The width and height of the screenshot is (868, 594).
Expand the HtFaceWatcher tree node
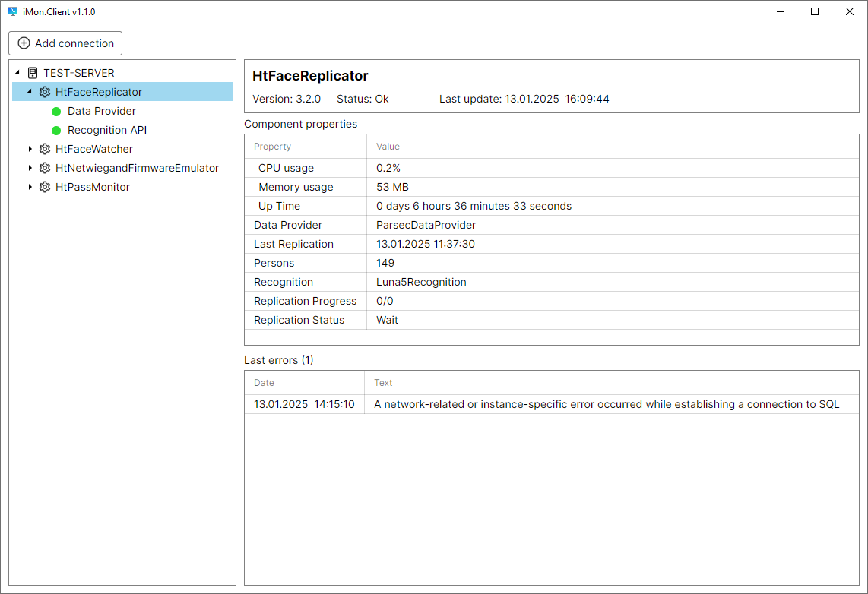tap(30, 149)
